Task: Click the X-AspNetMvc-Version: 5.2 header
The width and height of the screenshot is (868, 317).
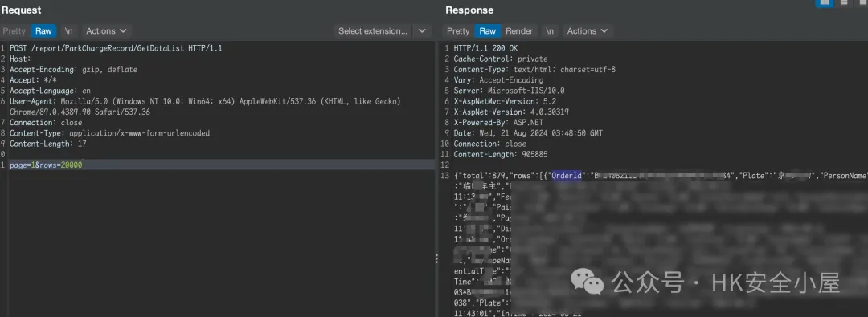Action: 505,101
